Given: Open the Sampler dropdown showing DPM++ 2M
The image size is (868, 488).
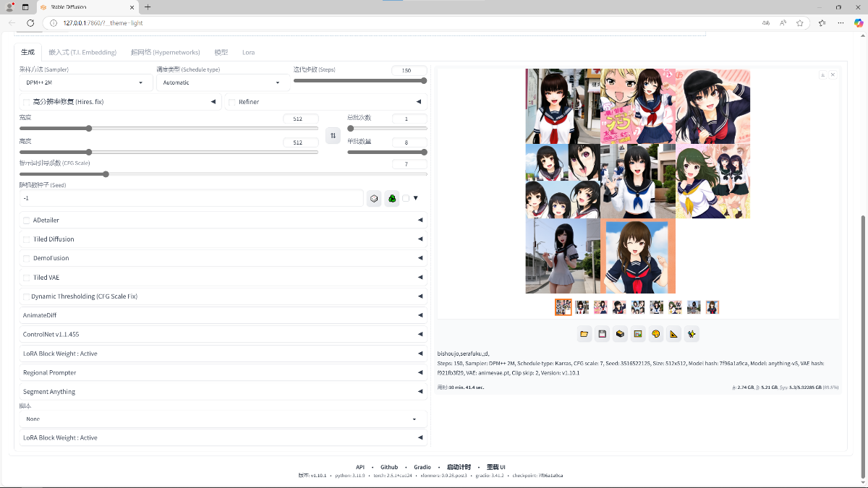Looking at the screenshot, I should pyautogui.click(x=85, y=82).
